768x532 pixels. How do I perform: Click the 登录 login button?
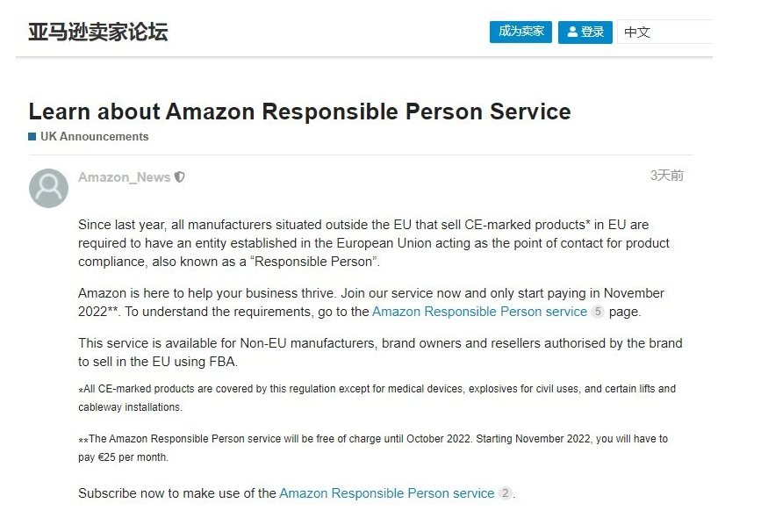coord(585,32)
